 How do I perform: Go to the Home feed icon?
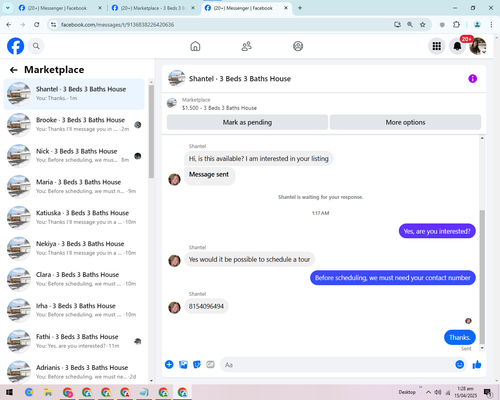click(x=195, y=46)
